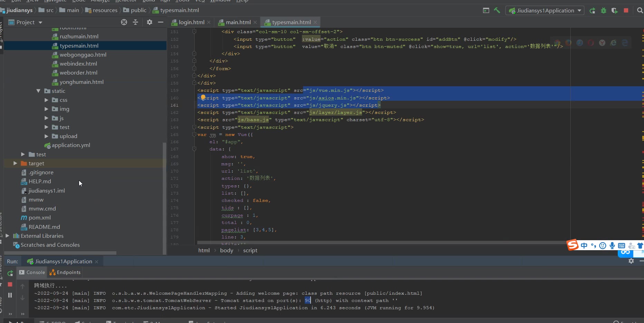Screen dimensions: 644x323
Task: Hide the Project tool window
Action: pos(161,22)
